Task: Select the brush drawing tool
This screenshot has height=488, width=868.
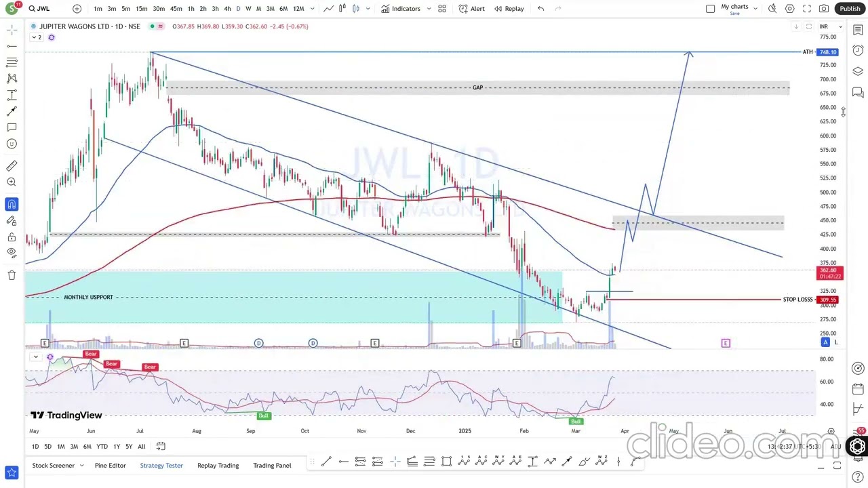Action: [x=12, y=111]
